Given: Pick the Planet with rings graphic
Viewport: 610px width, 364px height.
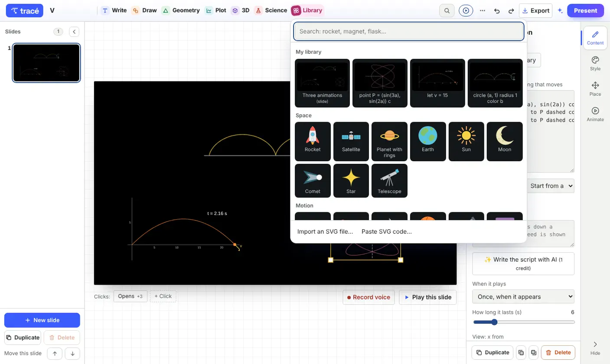Looking at the screenshot, I should point(389,141).
